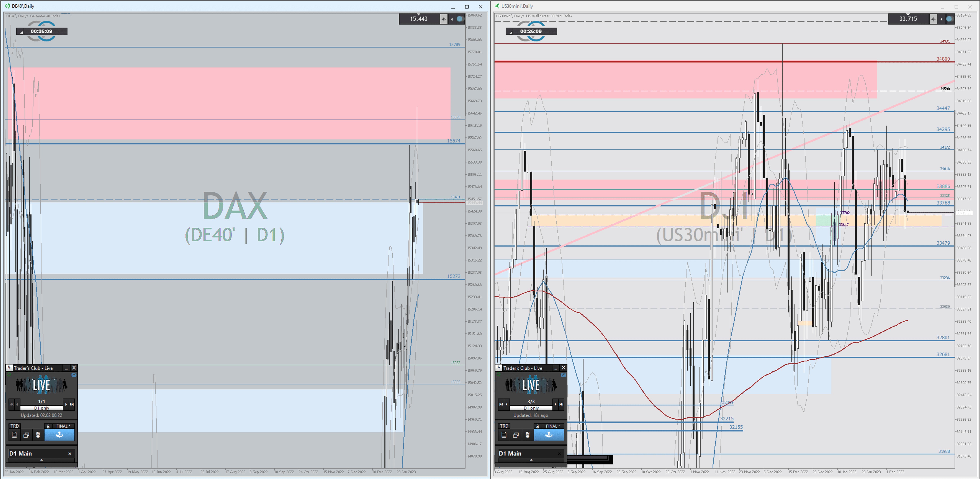The width and height of the screenshot is (980, 479).
Task: Click the FINAL * button in US30mini panel
Action: coord(553,426)
